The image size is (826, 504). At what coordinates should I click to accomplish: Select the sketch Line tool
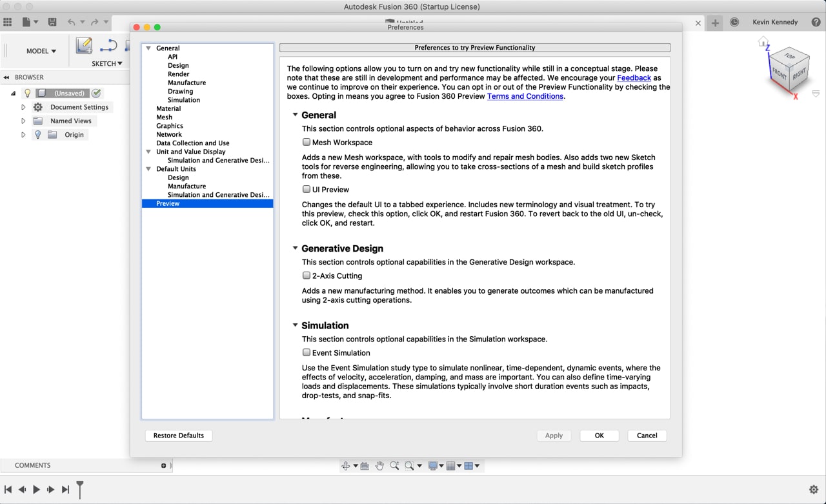(108, 45)
